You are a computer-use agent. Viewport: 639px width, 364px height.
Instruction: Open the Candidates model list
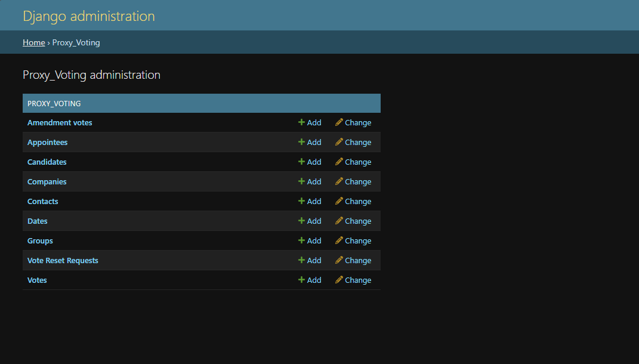[47, 162]
